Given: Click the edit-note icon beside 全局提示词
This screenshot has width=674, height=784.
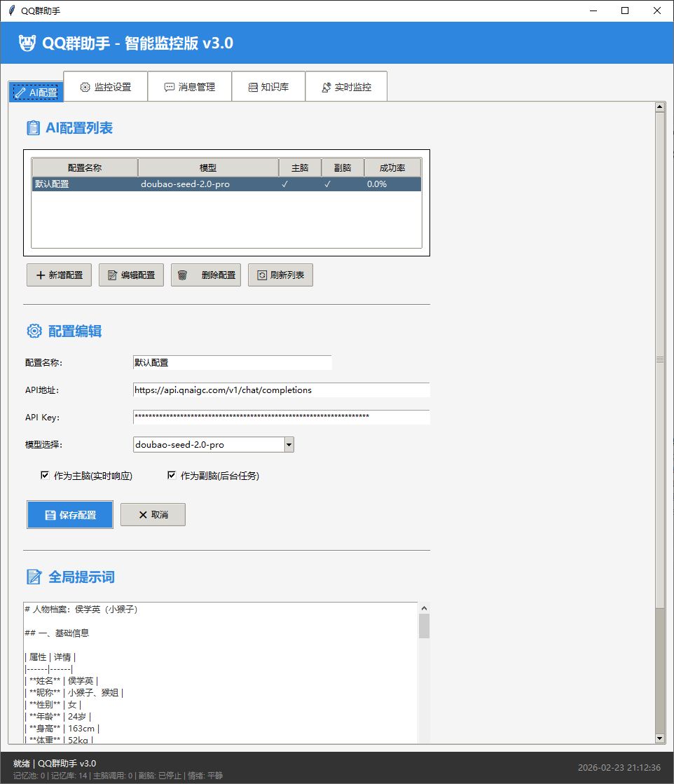Looking at the screenshot, I should coord(34,577).
